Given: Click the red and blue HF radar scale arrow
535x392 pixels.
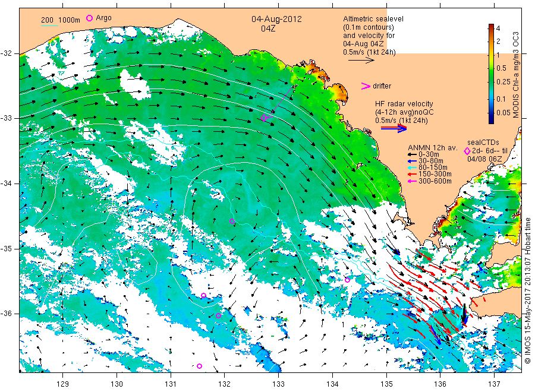Looking at the screenshot, I should click(394, 128).
